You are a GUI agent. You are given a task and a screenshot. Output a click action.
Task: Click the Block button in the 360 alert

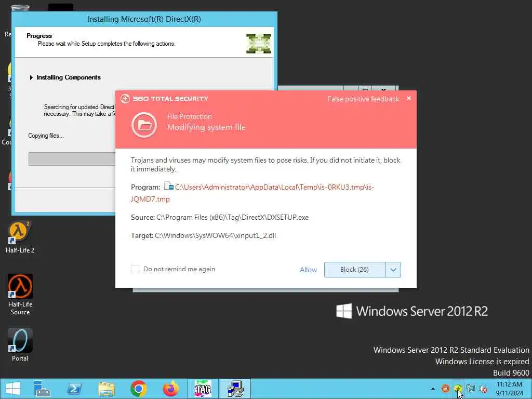(354, 270)
